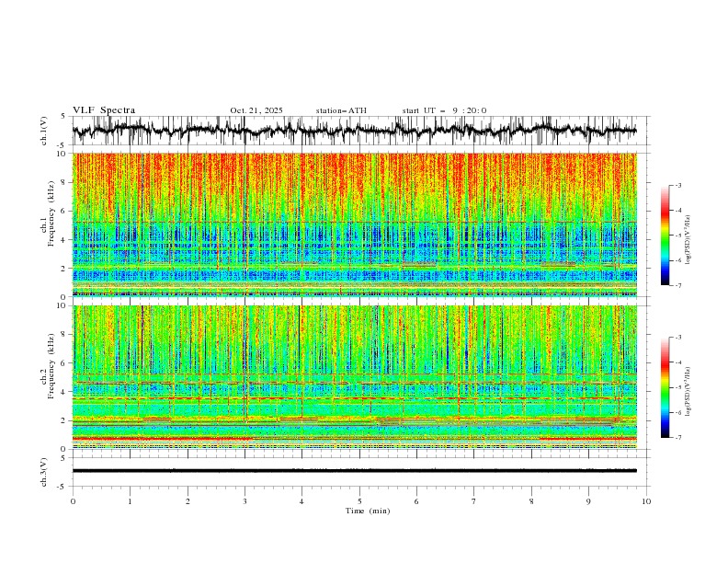The image size is (728, 563).
Task: Click the ch.1 "Frequency (kHz)" axis label
Action: (51, 213)
